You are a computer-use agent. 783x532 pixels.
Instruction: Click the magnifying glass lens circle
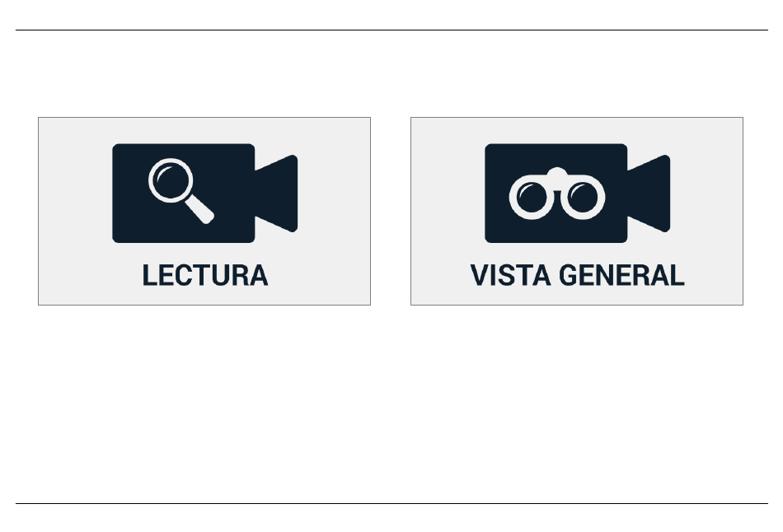click(171, 180)
